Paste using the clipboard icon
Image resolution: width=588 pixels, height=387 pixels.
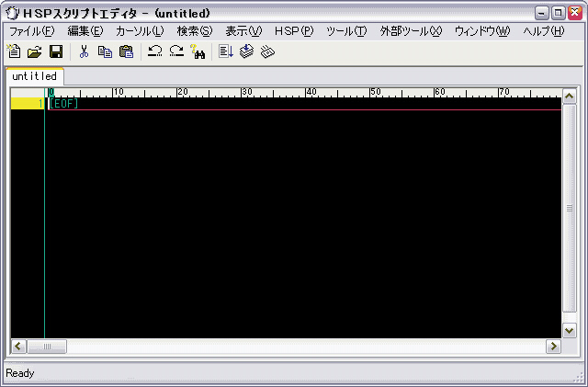point(126,51)
